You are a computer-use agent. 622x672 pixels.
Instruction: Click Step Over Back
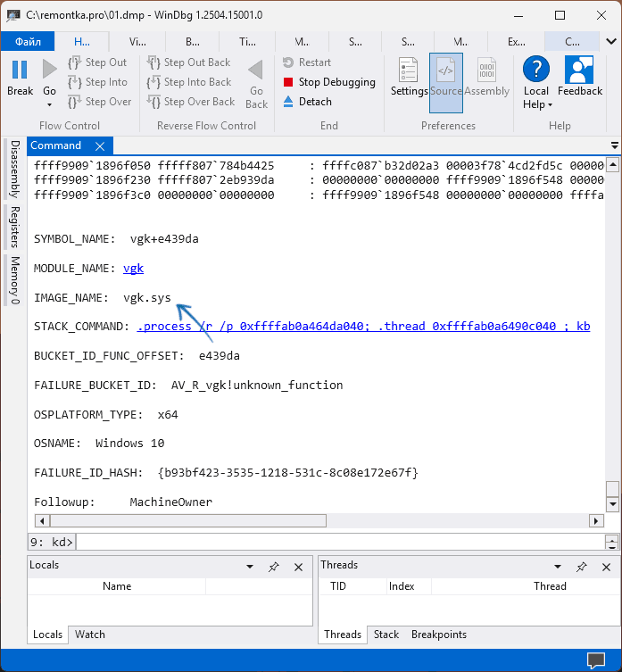click(191, 102)
